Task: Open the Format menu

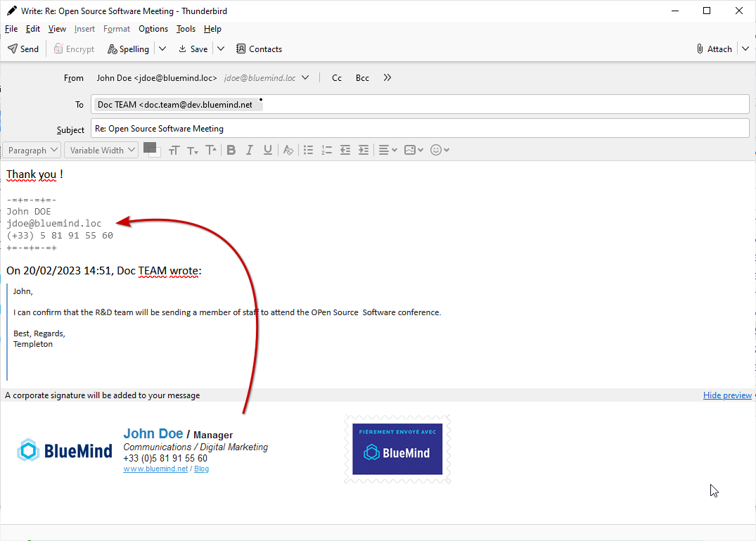Action: pyautogui.click(x=117, y=29)
